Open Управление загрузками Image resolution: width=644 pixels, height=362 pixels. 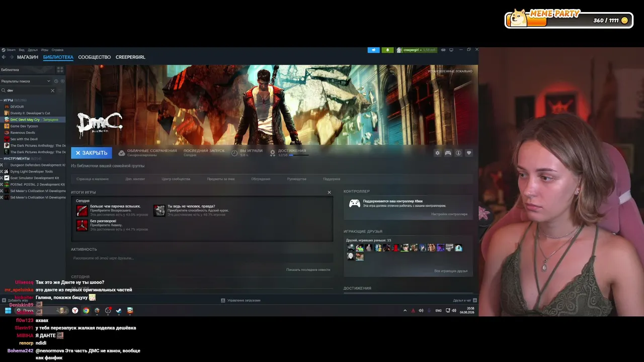[x=241, y=301]
